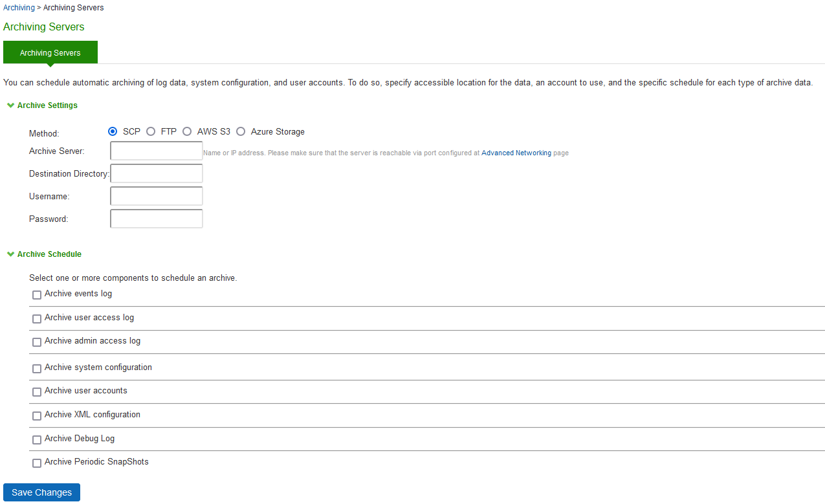
Task: Click the Save Changes button
Action: tap(41, 492)
